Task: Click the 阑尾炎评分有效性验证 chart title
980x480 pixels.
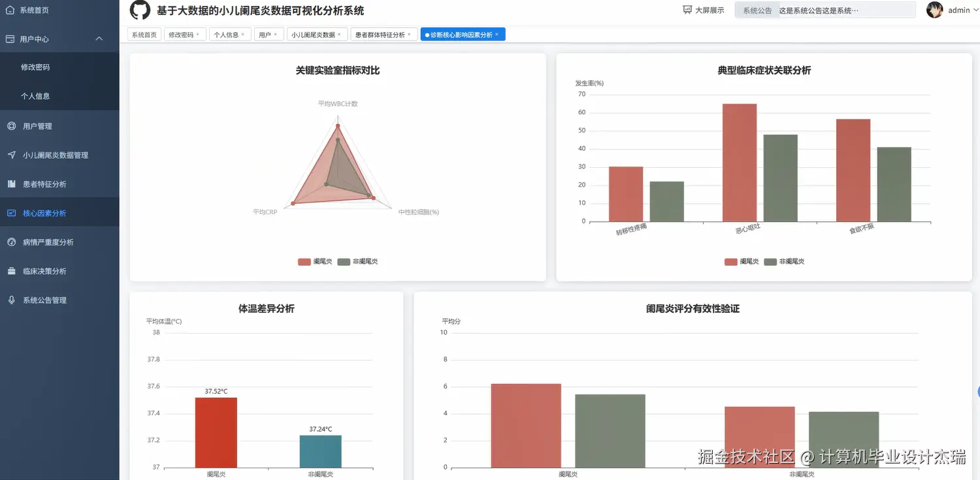Action: 693,308
